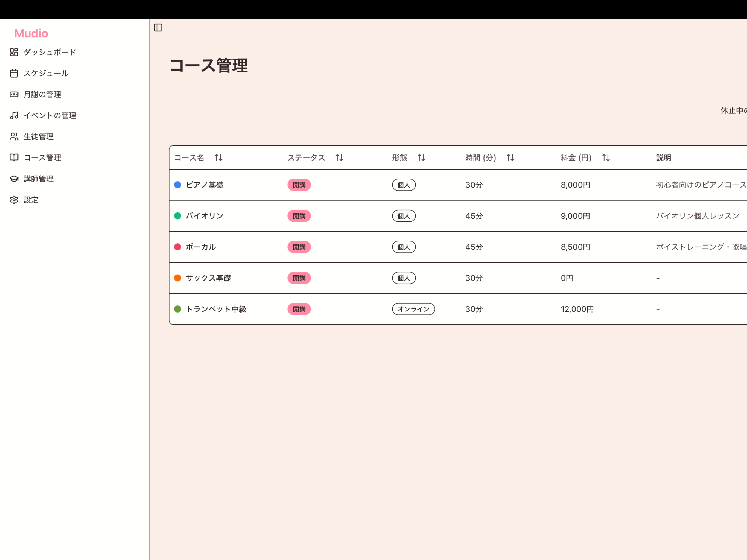747x560 pixels.
Task: Click the music note event icon
Action: click(14, 115)
